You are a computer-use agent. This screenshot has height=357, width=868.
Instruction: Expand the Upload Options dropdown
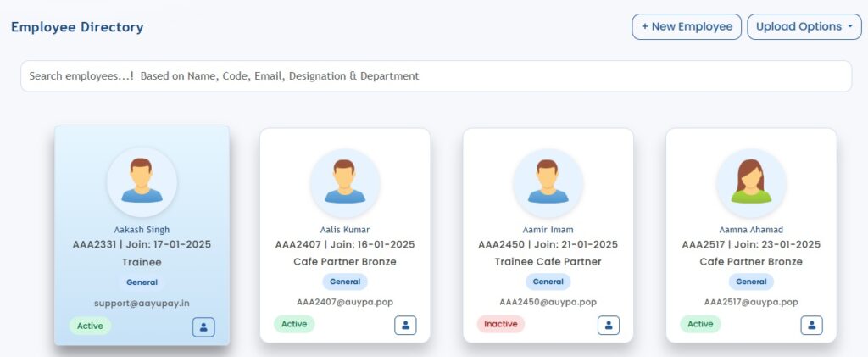tap(804, 27)
